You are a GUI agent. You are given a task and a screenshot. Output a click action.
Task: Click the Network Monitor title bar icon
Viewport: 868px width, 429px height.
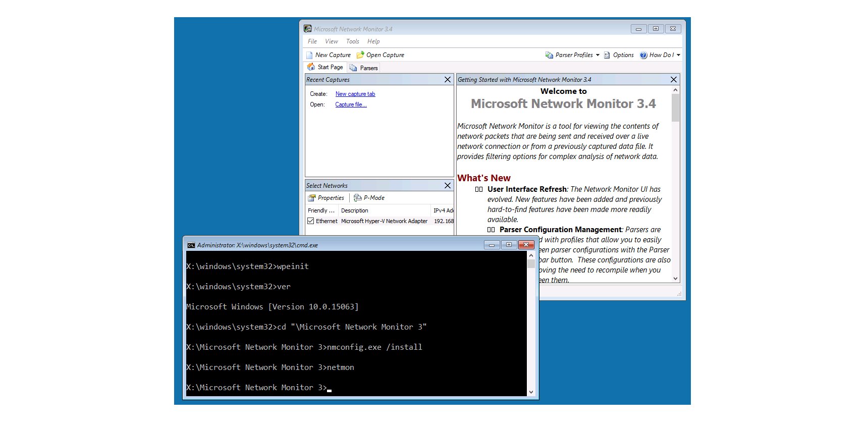pyautogui.click(x=308, y=29)
